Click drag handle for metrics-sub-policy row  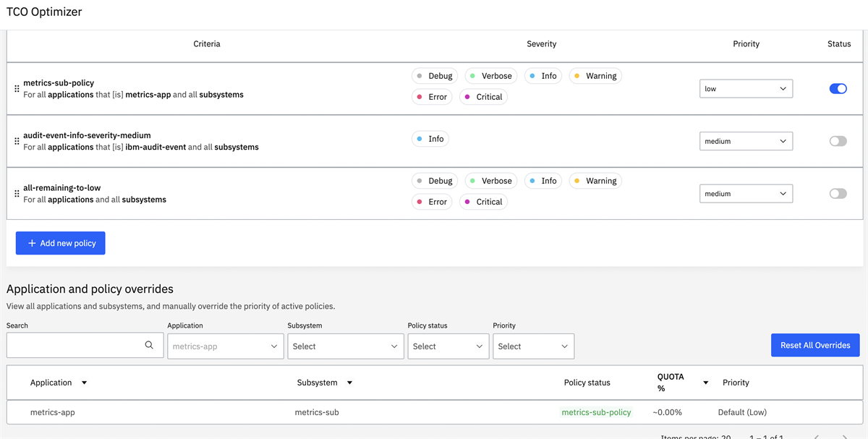[17, 89]
